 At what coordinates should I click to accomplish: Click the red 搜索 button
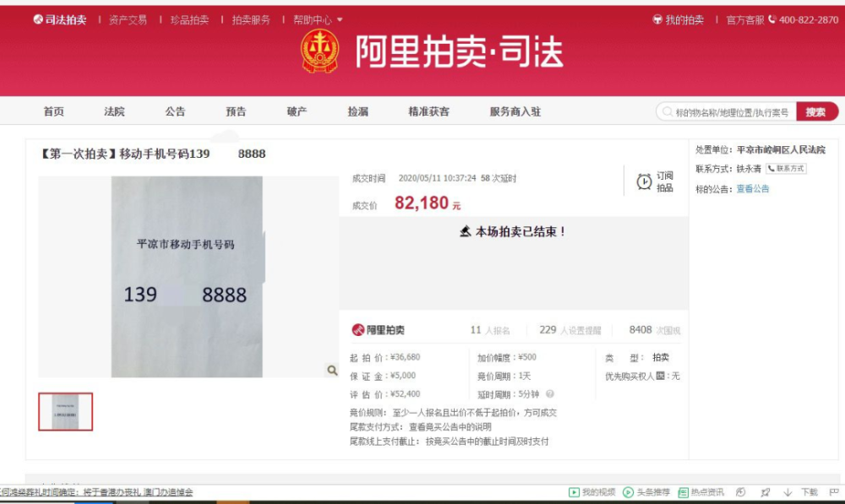[816, 112]
